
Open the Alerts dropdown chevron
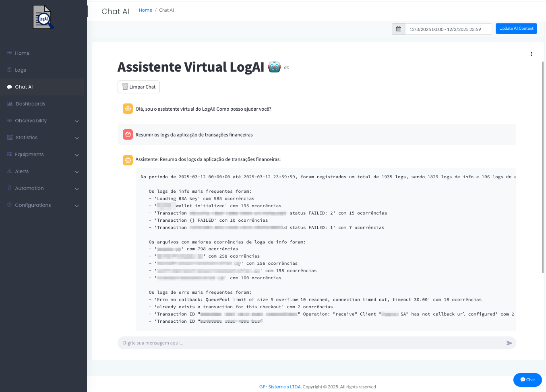coord(77,172)
